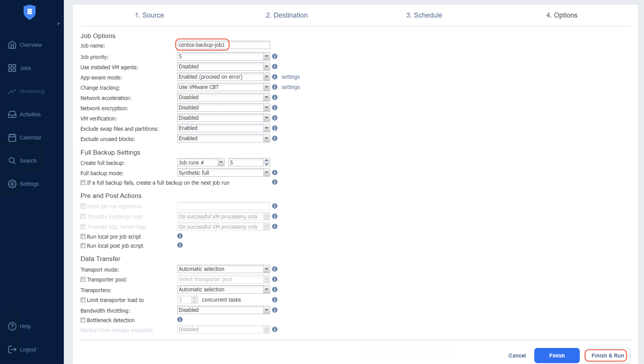Show info for Exclude unused blocks
The image size is (644, 364).
275,138
